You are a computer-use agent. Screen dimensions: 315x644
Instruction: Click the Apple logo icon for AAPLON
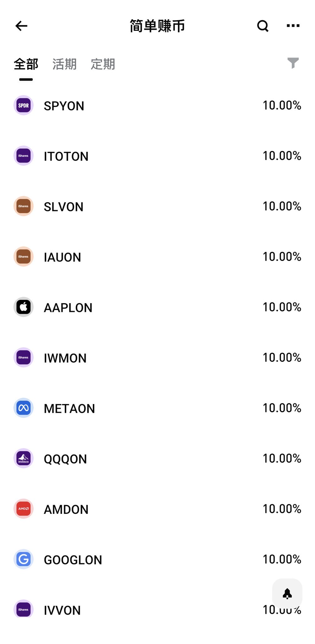[24, 307]
